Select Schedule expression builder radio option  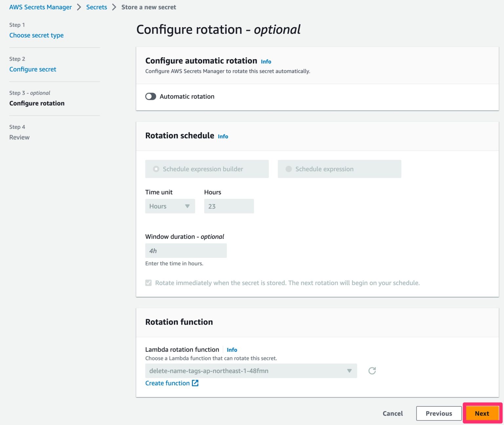point(156,169)
